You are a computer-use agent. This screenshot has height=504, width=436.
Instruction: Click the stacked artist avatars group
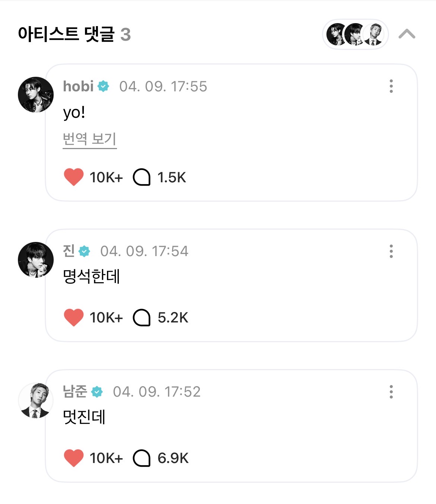pos(355,34)
